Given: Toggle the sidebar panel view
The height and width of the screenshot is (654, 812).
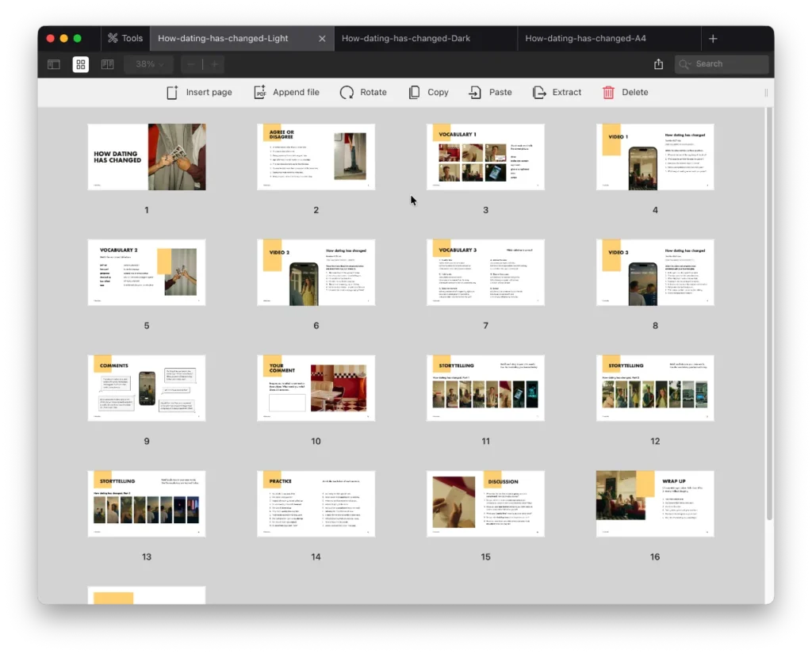Looking at the screenshot, I should click(x=54, y=64).
